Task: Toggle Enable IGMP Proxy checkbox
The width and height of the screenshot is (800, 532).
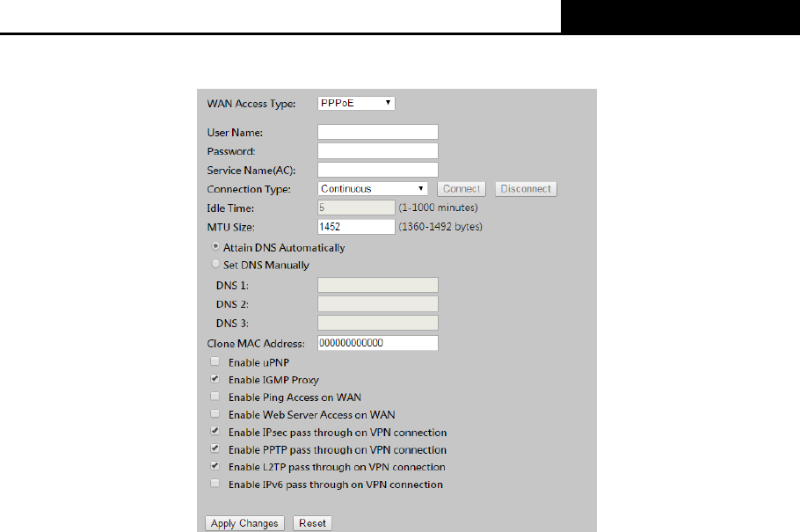Action: tap(215, 379)
